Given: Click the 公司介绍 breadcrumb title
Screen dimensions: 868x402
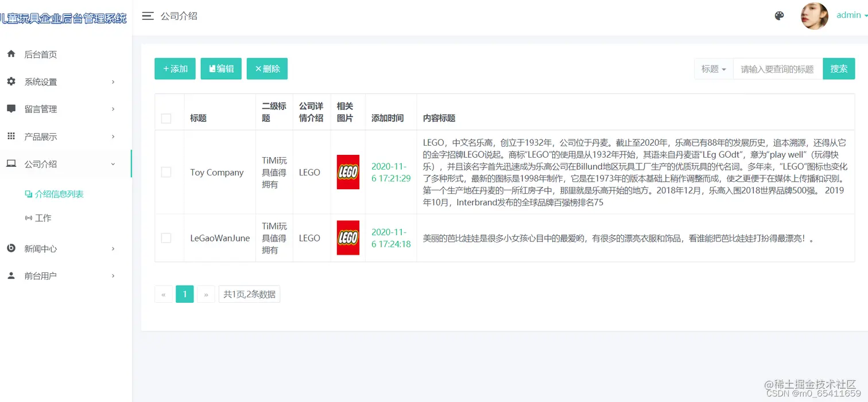Looking at the screenshot, I should pyautogui.click(x=179, y=16).
